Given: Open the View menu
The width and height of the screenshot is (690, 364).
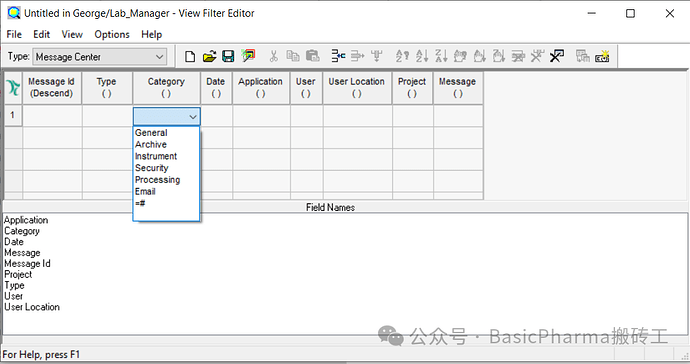Looking at the screenshot, I should tap(72, 34).
